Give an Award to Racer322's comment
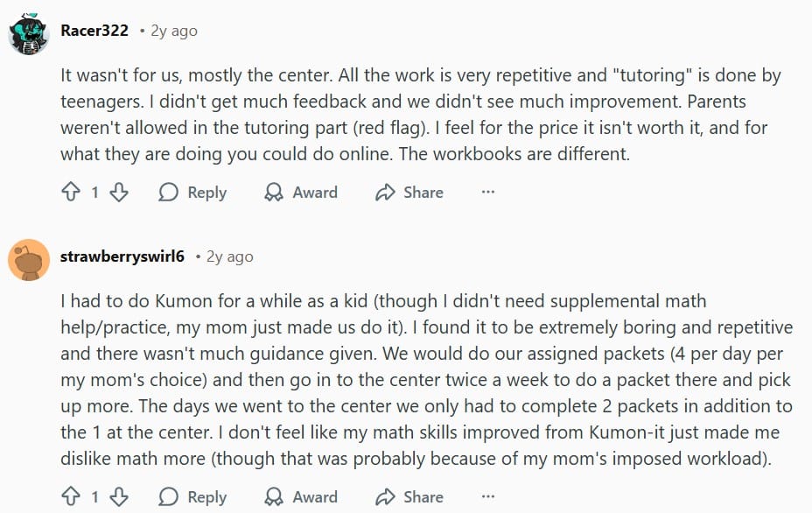The height and width of the screenshot is (513, 812). click(x=301, y=193)
